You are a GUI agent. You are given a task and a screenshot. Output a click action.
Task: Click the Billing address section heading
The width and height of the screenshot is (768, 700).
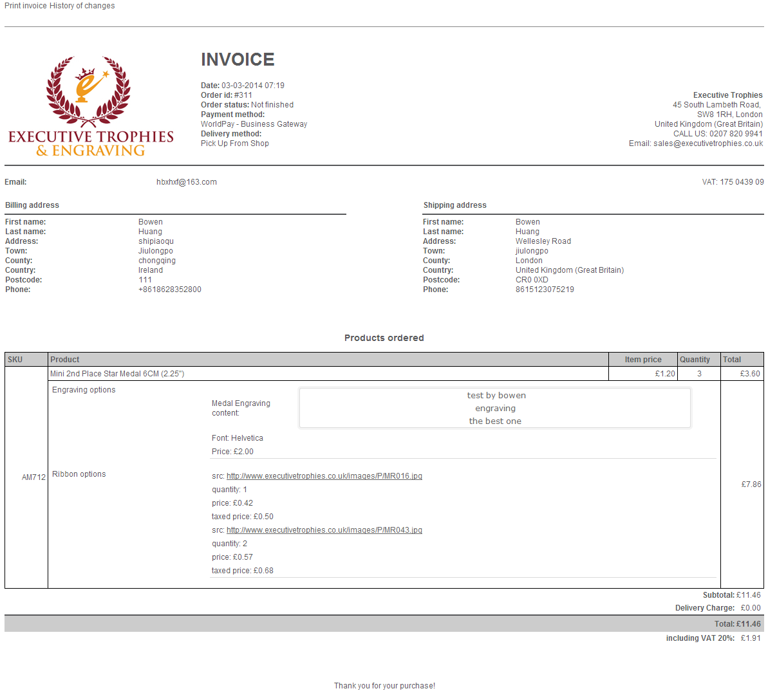32,205
